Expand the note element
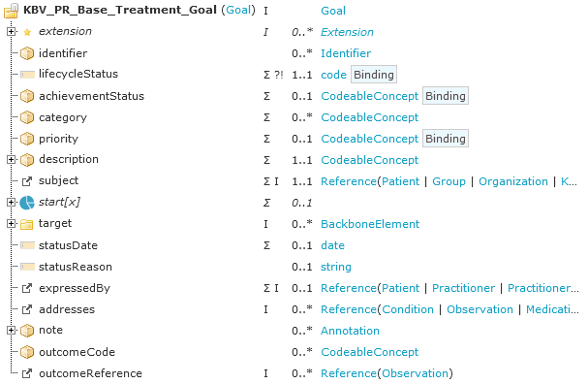This screenshot has width=588, height=384. click(x=12, y=331)
